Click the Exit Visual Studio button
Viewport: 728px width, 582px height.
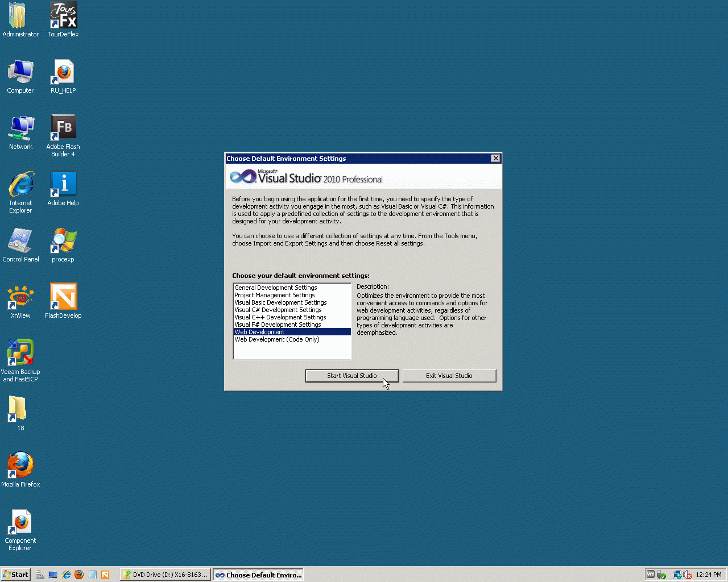[449, 376]
